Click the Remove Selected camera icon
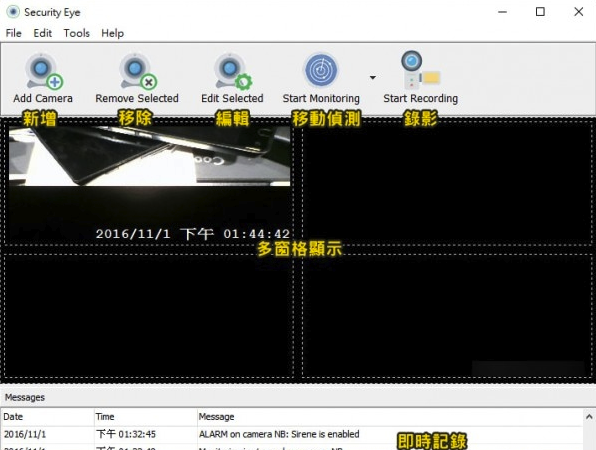This screenshot has width=596, height=450. click(138, 71)
